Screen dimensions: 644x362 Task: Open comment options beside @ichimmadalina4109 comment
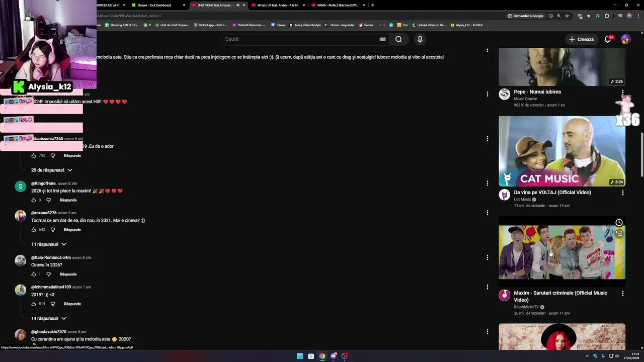click(487, 287)
